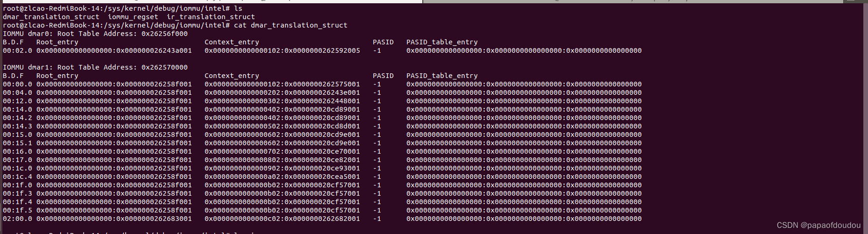Click context entry ending 20ce93001

point(282,168)
